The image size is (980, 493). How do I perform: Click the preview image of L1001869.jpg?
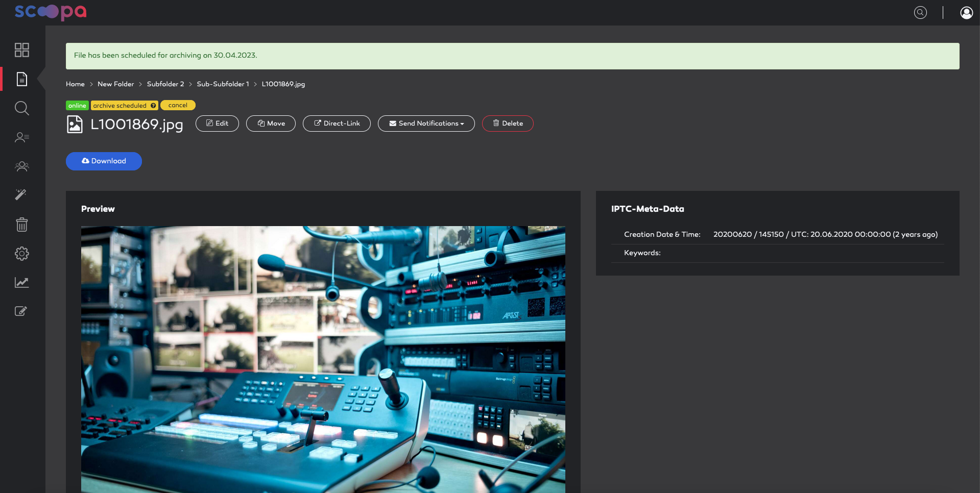[x=323, y=359]
